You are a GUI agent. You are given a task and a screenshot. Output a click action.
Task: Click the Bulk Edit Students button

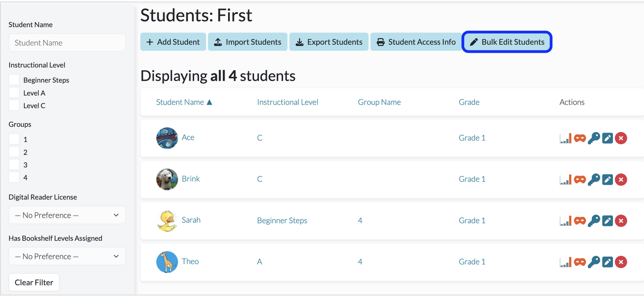point(507,42)
